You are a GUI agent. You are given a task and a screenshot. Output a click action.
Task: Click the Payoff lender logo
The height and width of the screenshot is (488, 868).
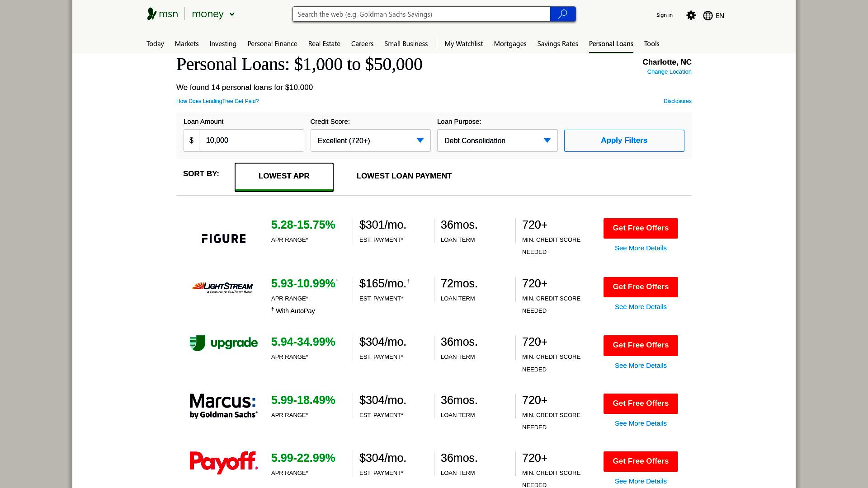click(x=224, y=463)
